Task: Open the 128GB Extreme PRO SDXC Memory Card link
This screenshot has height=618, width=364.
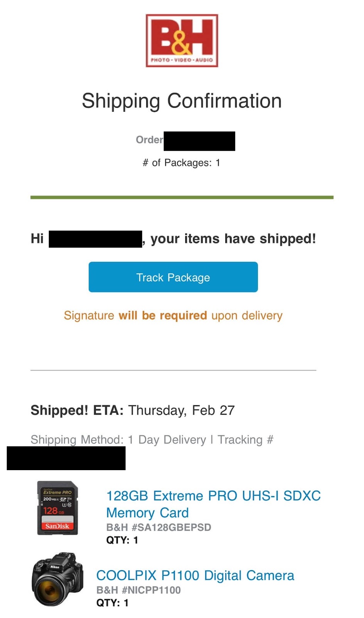Action: pyautogui.click(x=213, y=504)
